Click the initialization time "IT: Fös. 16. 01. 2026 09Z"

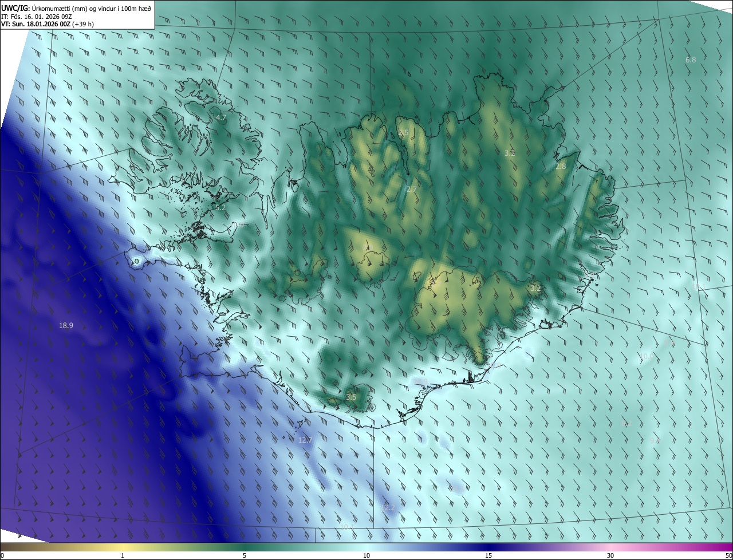coord(37,17)
